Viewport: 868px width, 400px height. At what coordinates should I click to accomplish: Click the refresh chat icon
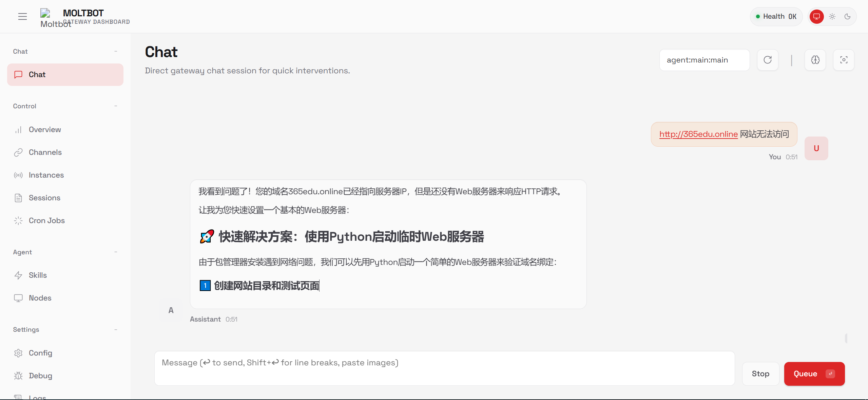tap(768, 60)
